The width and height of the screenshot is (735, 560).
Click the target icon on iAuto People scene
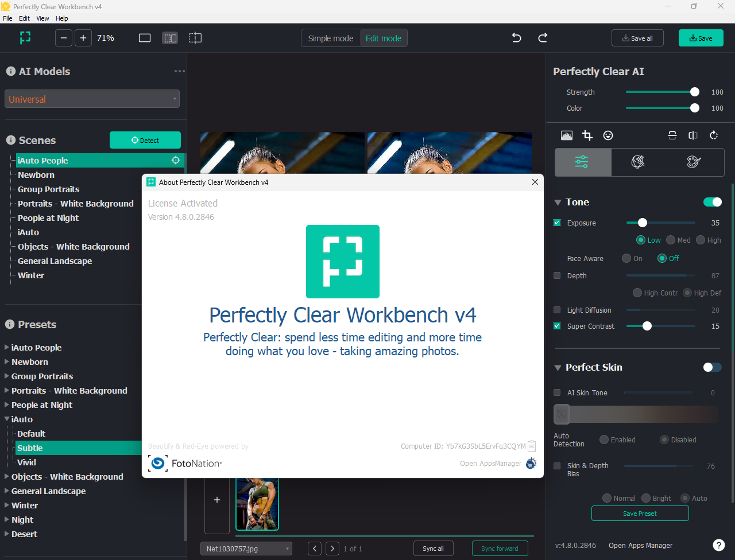(x=176, y=160)
